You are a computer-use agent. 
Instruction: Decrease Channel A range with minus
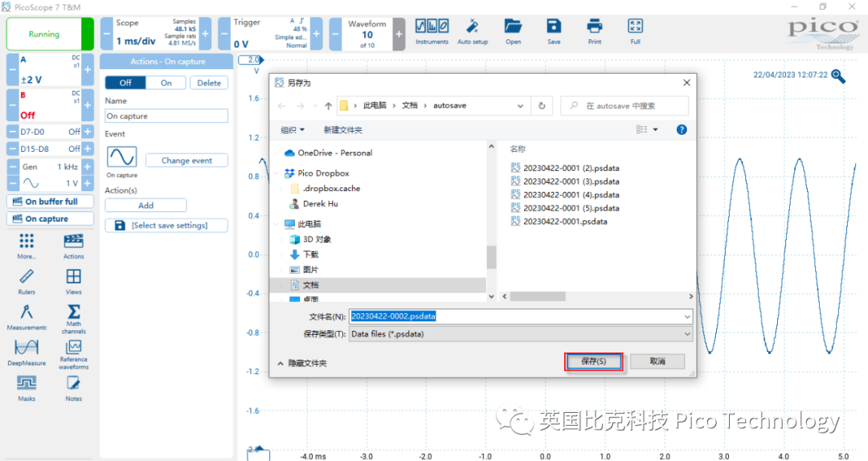[12, 70]
